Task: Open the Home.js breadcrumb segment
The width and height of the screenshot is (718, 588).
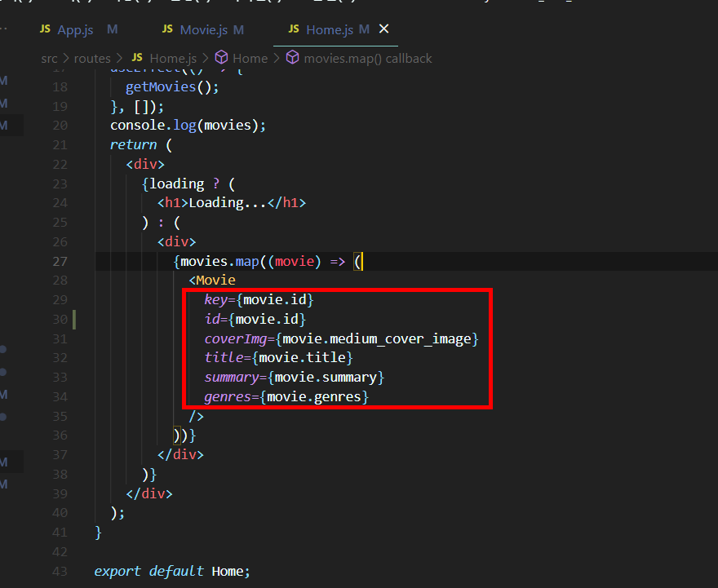Action: pos(173,59)
